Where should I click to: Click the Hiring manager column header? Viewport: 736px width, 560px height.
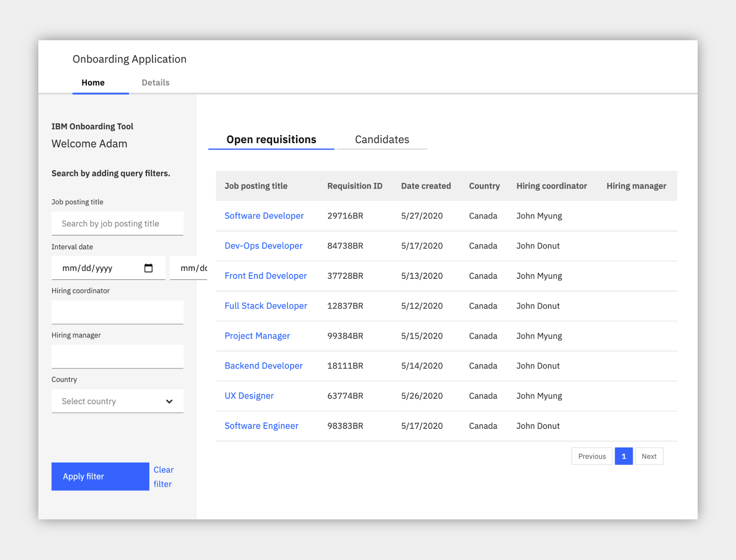tap(636, 186)
